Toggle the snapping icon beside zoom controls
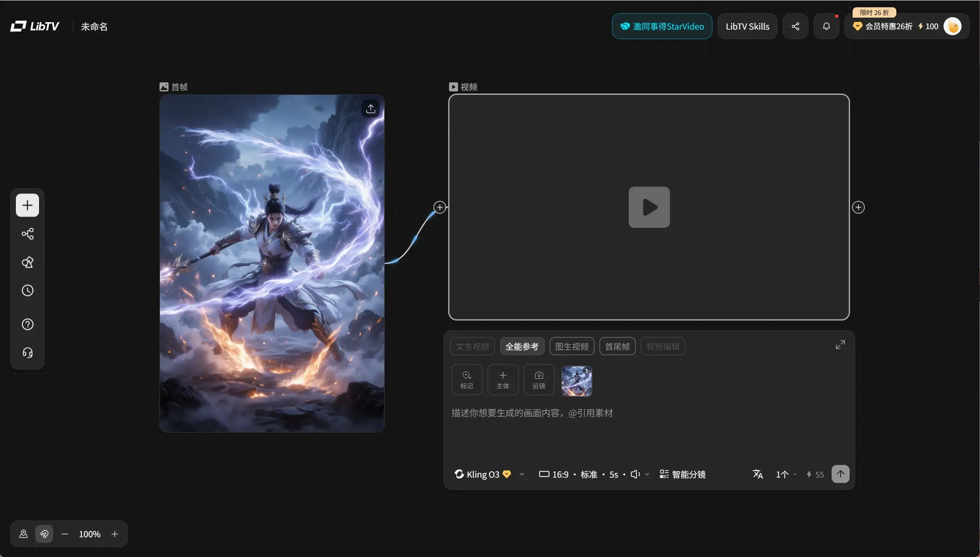980x557 pixels. pos(44,534)
